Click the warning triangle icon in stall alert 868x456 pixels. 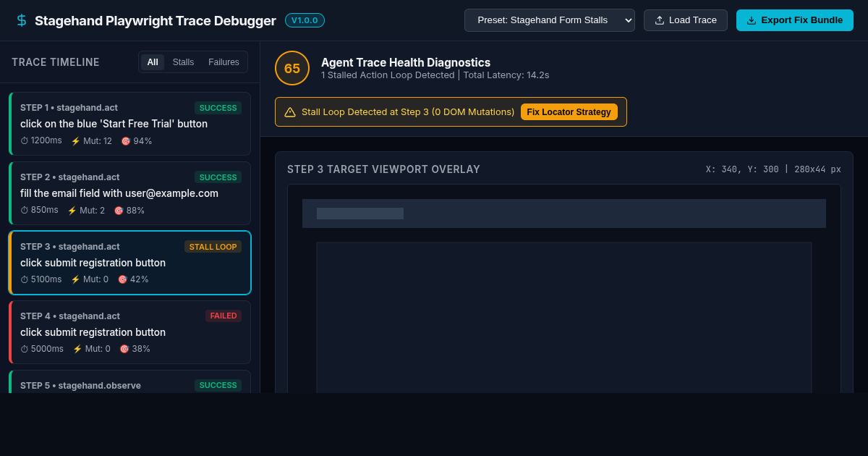(x=290, y=112)
